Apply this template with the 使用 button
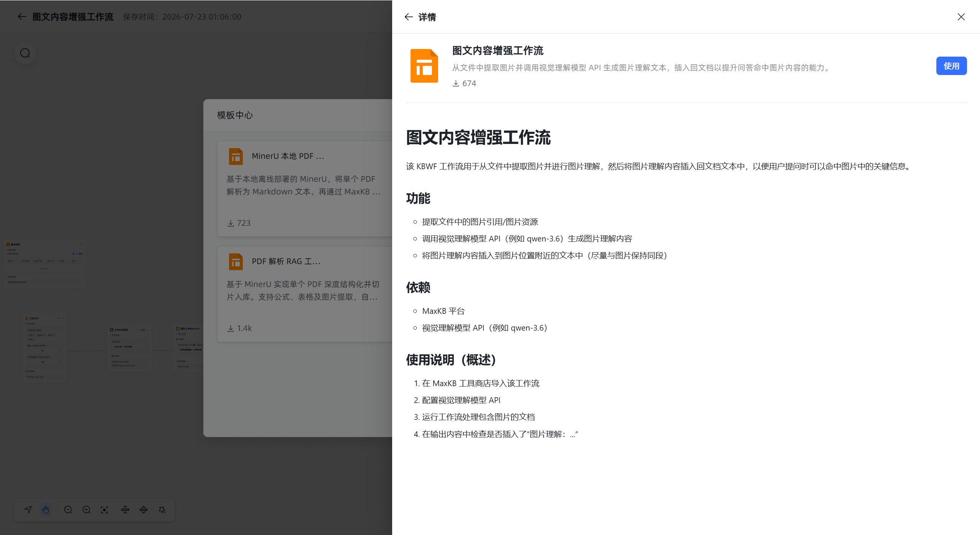 [951, 66]
